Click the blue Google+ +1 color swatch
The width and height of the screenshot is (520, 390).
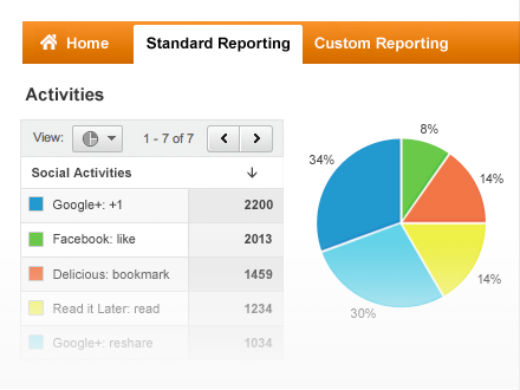36,204
